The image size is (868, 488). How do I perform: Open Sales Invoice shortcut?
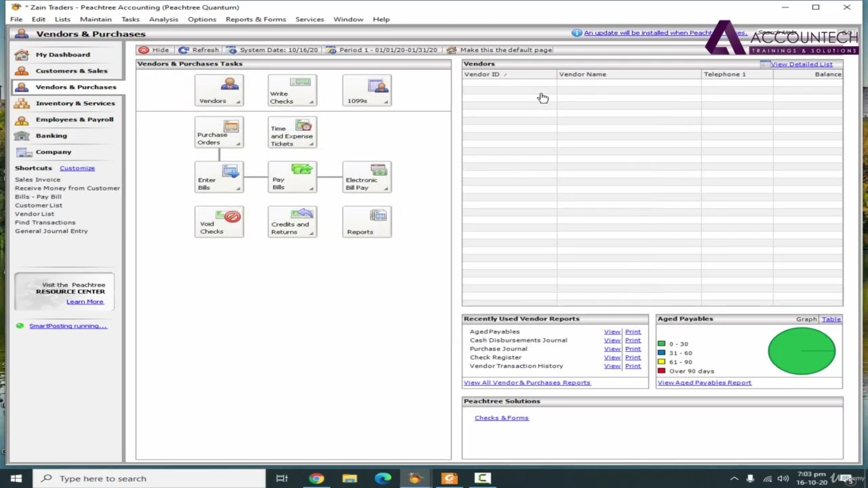[37, 180]
